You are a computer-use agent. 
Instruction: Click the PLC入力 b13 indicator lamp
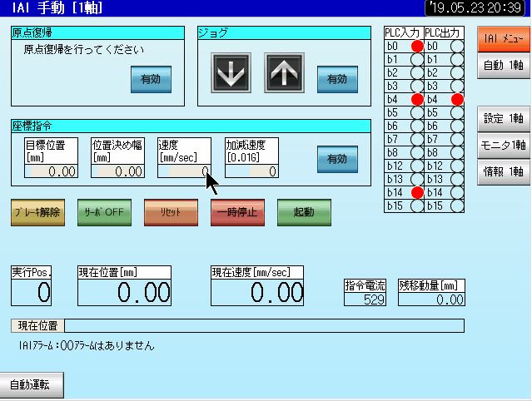(x=417, y=179)
